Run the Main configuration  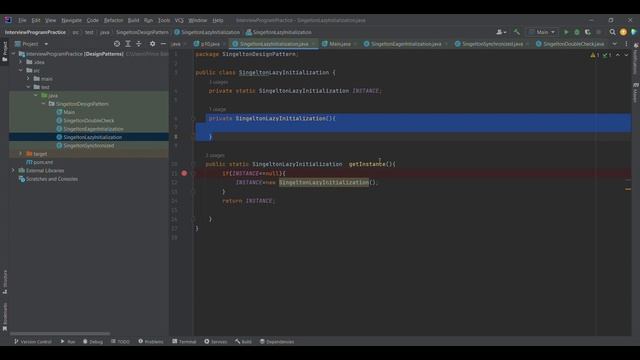click(x=566, y=32)
